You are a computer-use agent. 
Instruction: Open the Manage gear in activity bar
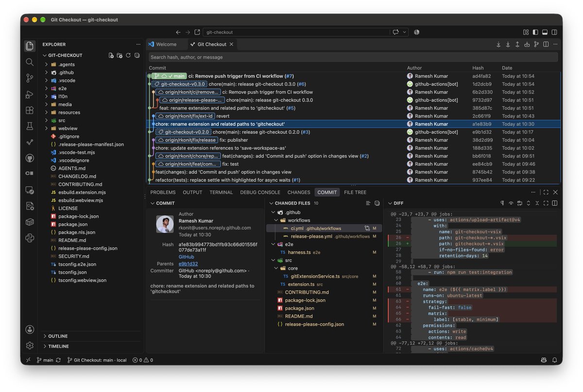[x=30, y=346]
